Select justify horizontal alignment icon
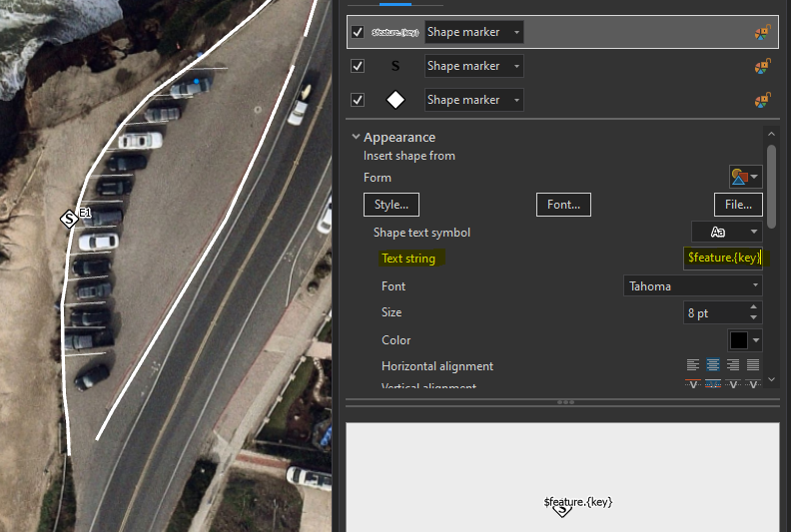The height and width of the screenshot is (532, 791). (x=753, y=364)
